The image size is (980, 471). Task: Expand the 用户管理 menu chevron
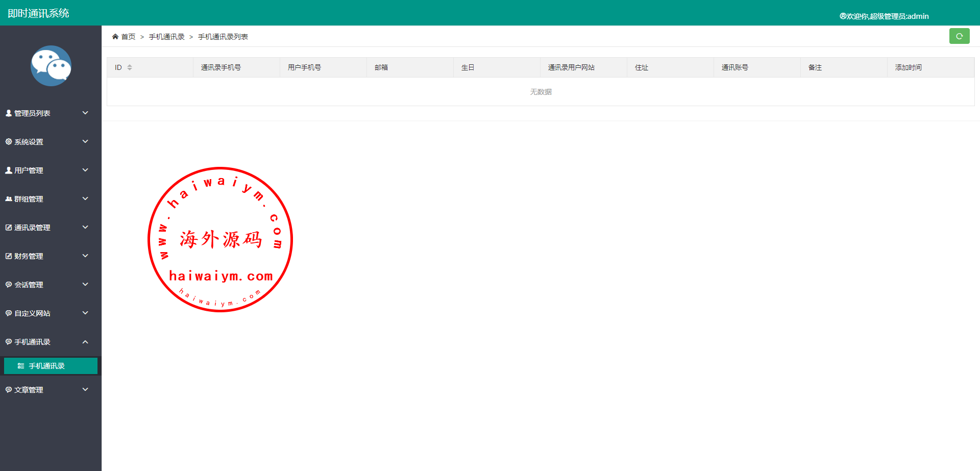tap(85, 170)
